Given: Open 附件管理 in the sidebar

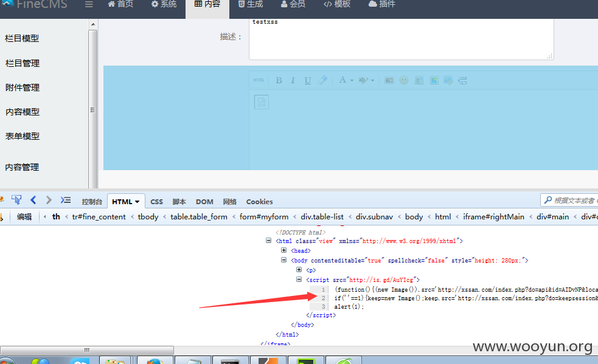Looking at the screenshot, I should 23,88.
